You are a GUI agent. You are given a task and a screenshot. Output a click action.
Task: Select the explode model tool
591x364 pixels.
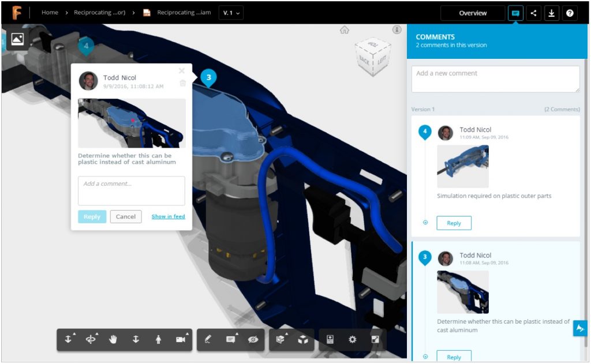(x=303, y=340)
